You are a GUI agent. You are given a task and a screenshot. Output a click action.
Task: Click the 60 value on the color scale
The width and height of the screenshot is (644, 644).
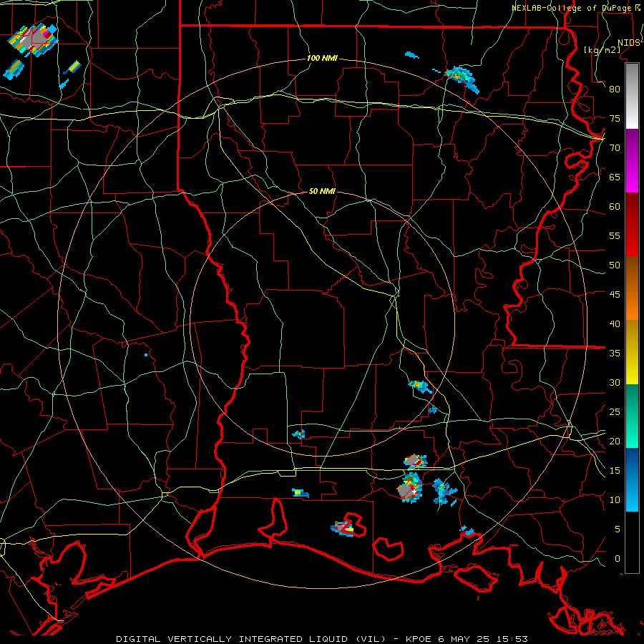(615, 207)
